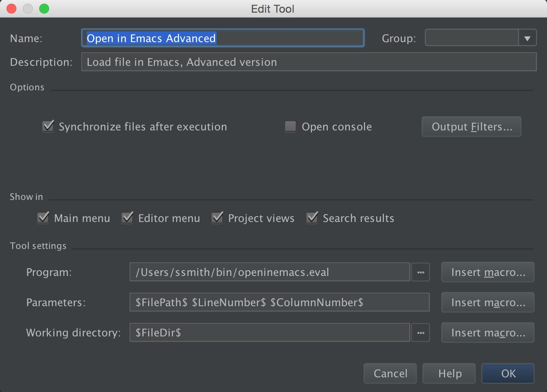The height and width of the screenshot is (392, 547).
Task: Dismiss the dialog with Cancel
Action: [x=390, y=373]
